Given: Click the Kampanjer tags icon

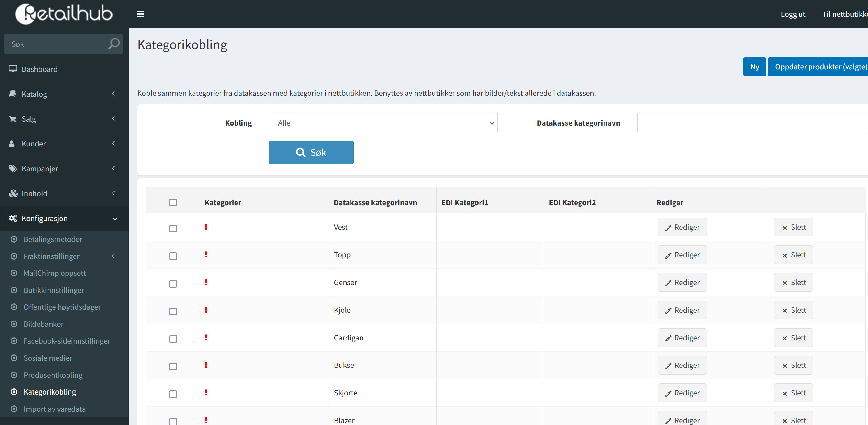Looking at the screenshot, I should 13,169.
